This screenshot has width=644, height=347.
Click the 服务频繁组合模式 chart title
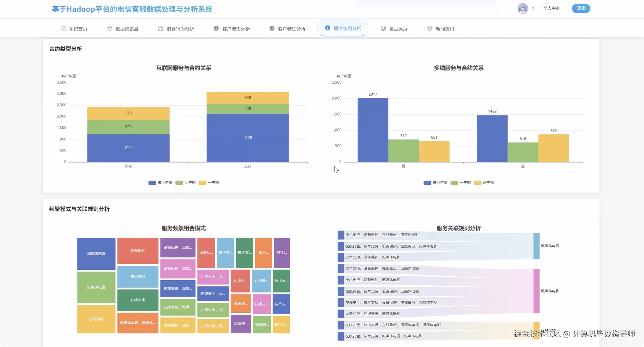[184, 229]
